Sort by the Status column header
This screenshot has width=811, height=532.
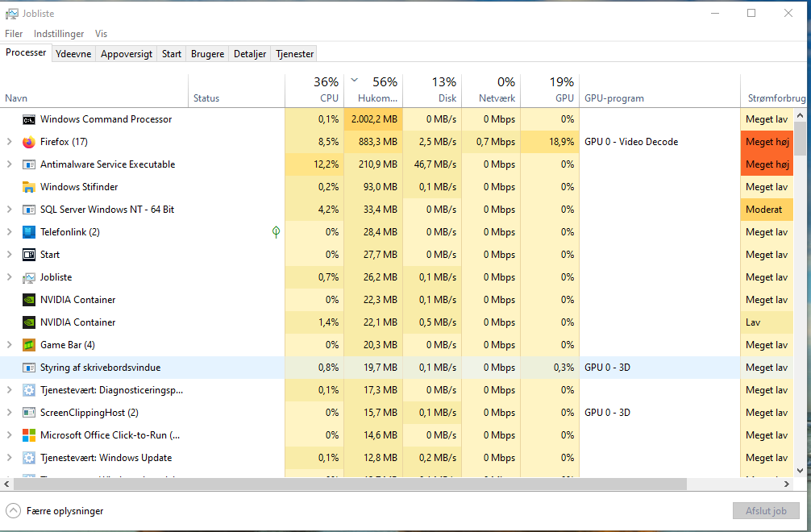tap(236, 91)
